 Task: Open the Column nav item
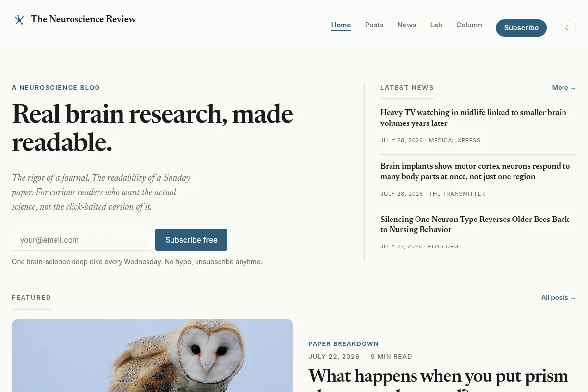[x=469, y=25]
